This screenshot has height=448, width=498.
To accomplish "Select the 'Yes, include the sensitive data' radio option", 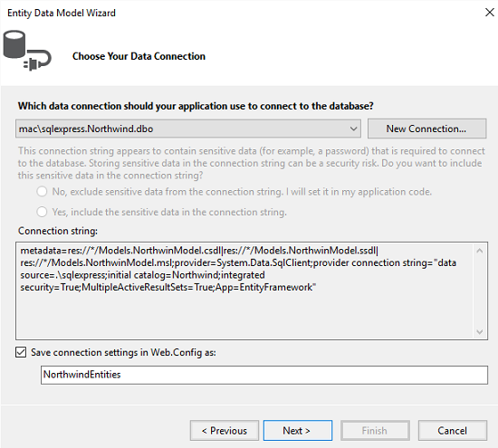I will 42,212.
